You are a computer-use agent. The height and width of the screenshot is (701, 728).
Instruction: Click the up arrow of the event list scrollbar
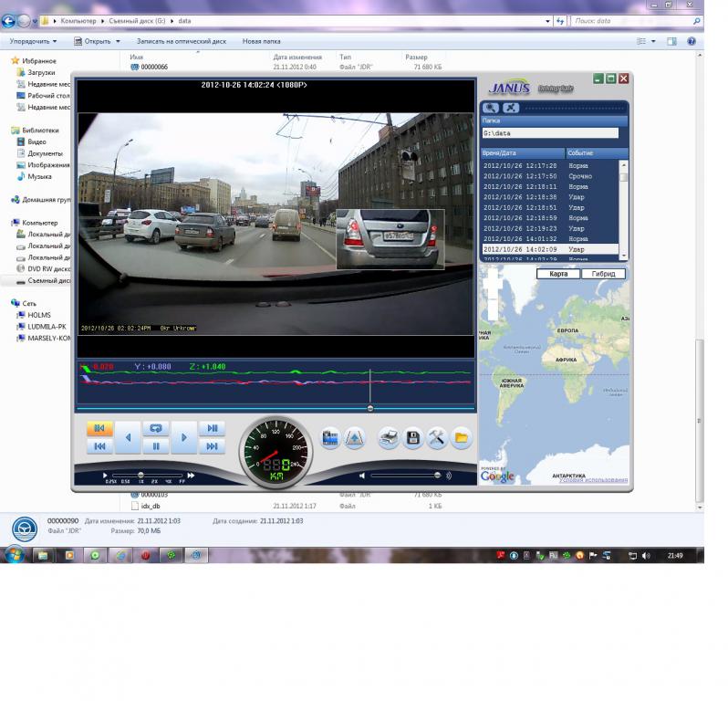(x=624, y=165)
